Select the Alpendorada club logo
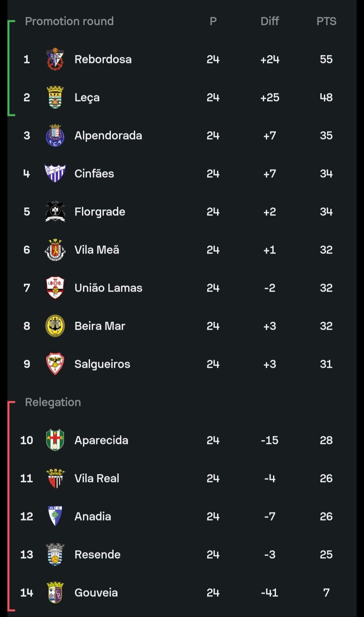Viewport: 364px width, 617px height. [55, 136]
